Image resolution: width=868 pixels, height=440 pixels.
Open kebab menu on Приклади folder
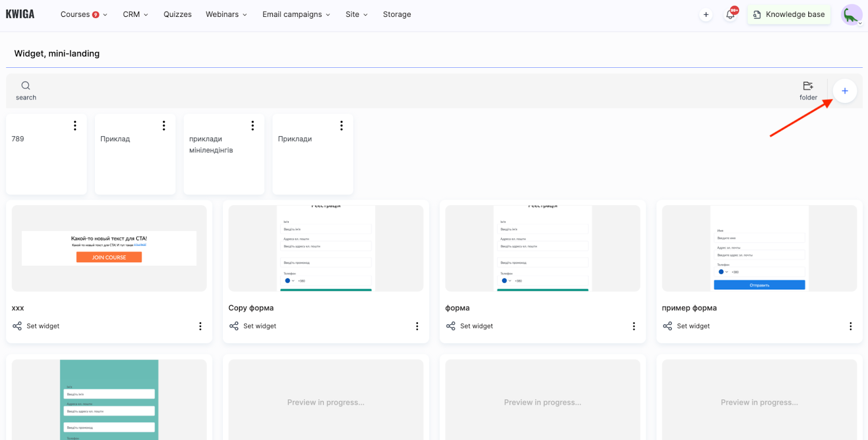point(341,126)
